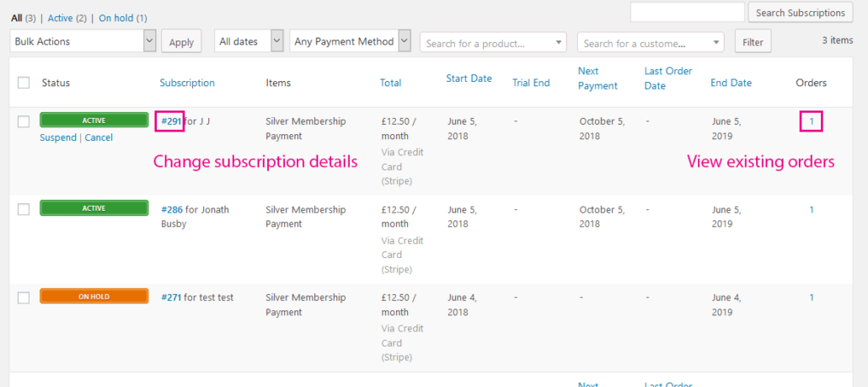The height and width of the screenshot is (387, 868).
Task: Select the checkbox for subscription #286
Action: [x=24, y=209]
